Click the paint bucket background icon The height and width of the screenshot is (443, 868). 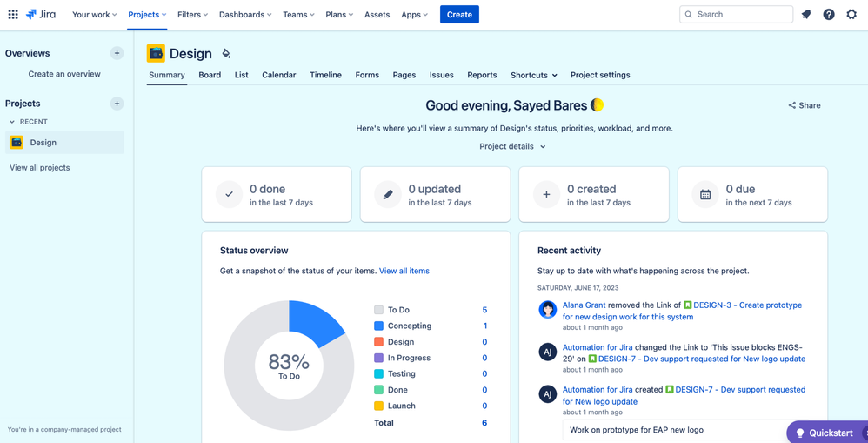pos(226,54)
